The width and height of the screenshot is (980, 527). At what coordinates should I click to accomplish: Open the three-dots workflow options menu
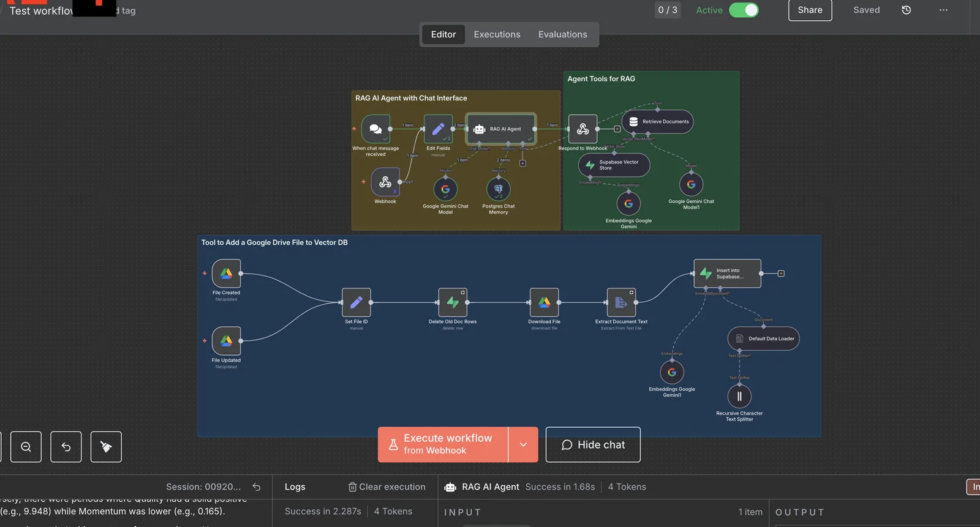(943, 10)
